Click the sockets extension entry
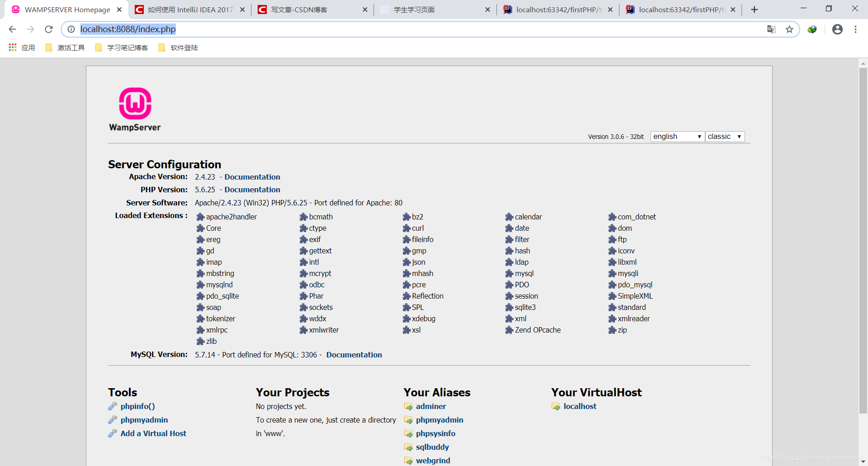 click(x=316, y=308)
